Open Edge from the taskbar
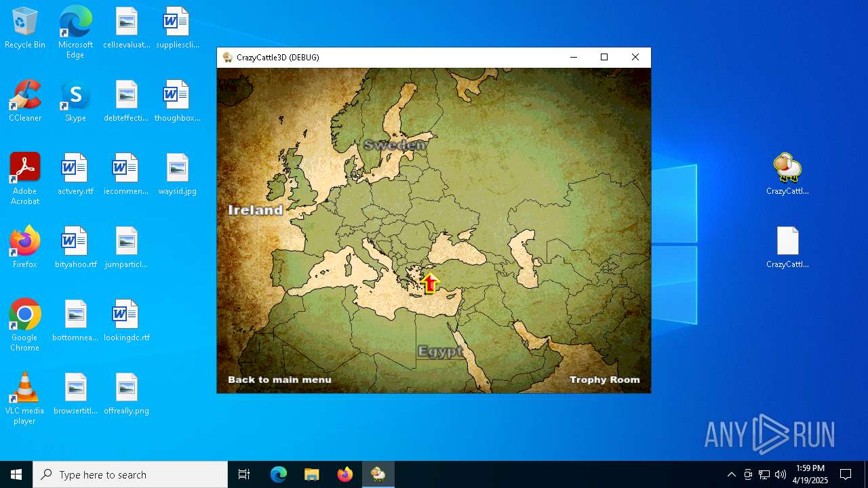 279,474
